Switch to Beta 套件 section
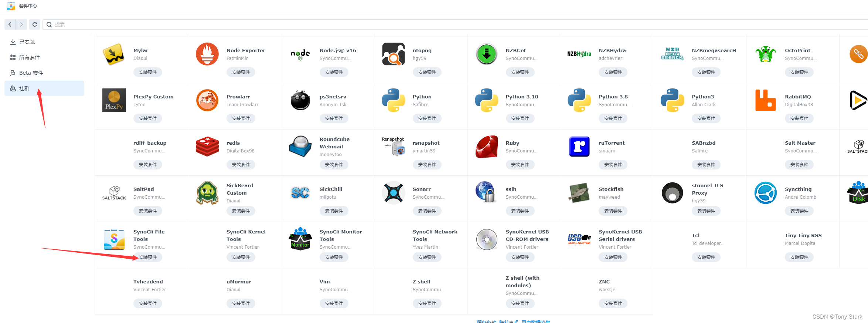Image resolution: width=868 pixels, height=323 pixels. point(44,73)
